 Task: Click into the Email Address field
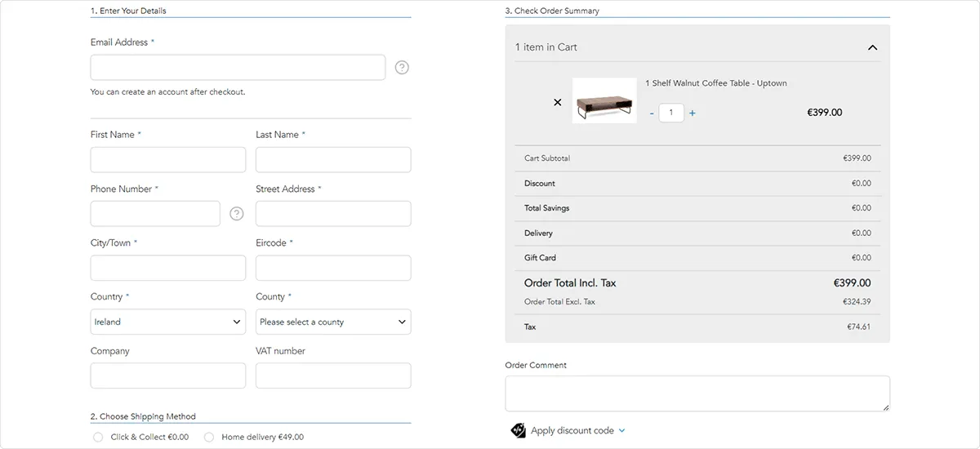(x=238, y=68)
